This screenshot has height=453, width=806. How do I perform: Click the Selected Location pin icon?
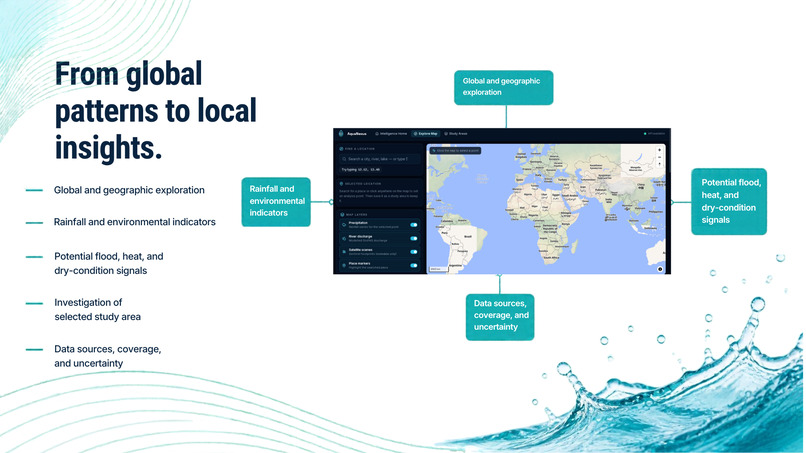tap(341, 184)
